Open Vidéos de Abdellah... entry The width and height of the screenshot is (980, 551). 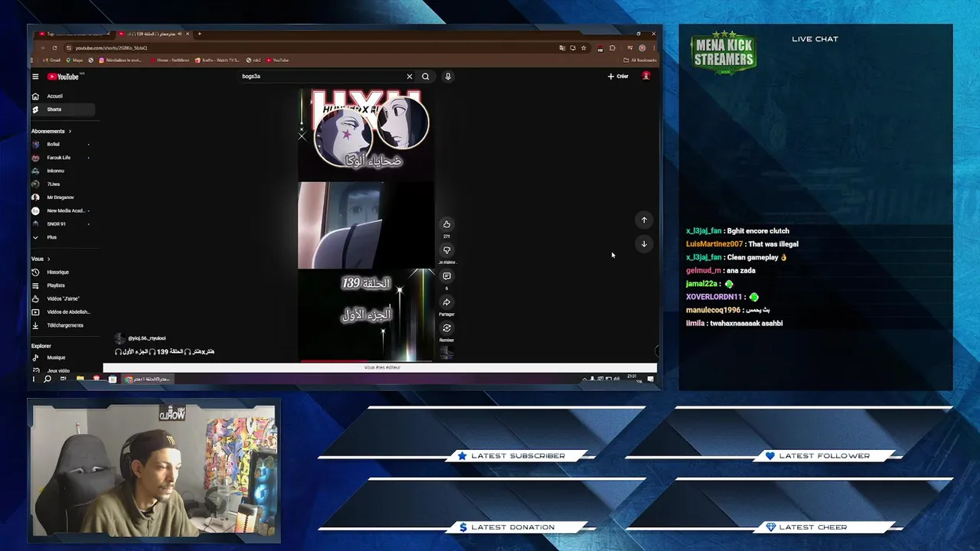point(61,312)
